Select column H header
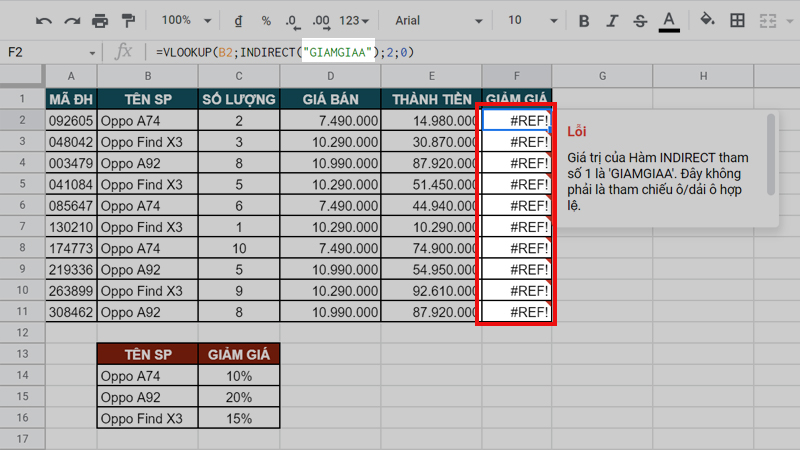Viewport: 800px width, 450px height. click(x=703, y=76)
